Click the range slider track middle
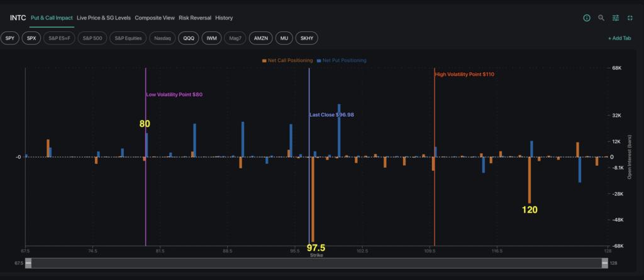Viewport: 644px width, 280px height. pos(316,263)
